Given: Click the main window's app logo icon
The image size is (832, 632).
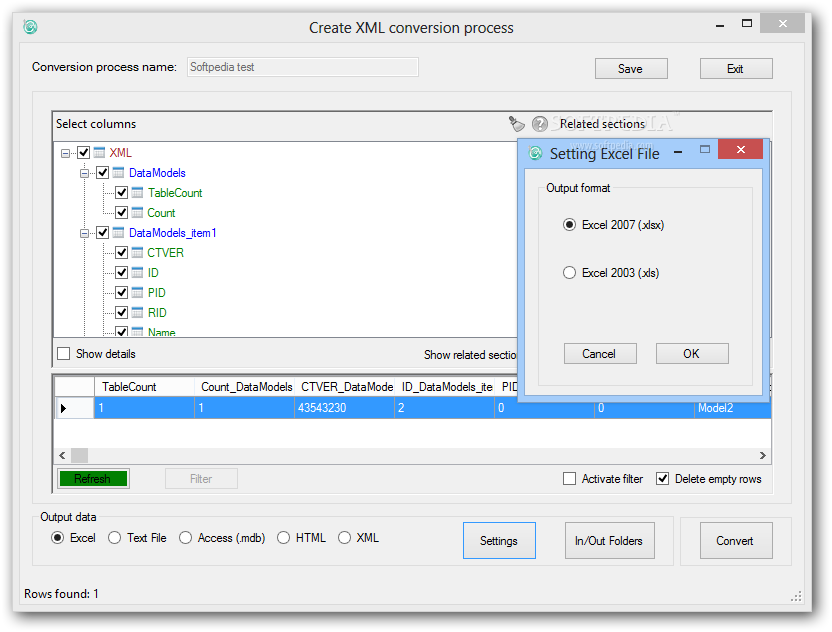Looking at the screenshot, I should tap(30, 27).
